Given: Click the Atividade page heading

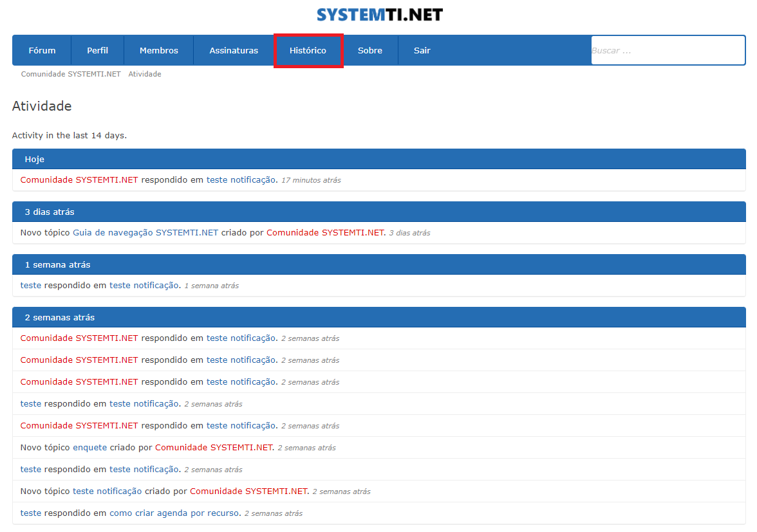Looking at the screenshot, I should click(x=42, y=106).
